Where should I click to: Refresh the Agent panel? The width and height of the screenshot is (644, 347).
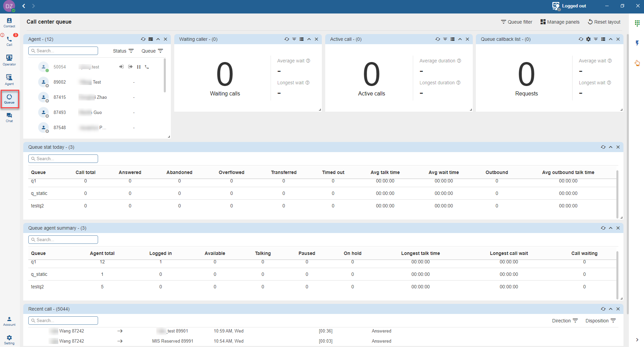tap(143, 39)
